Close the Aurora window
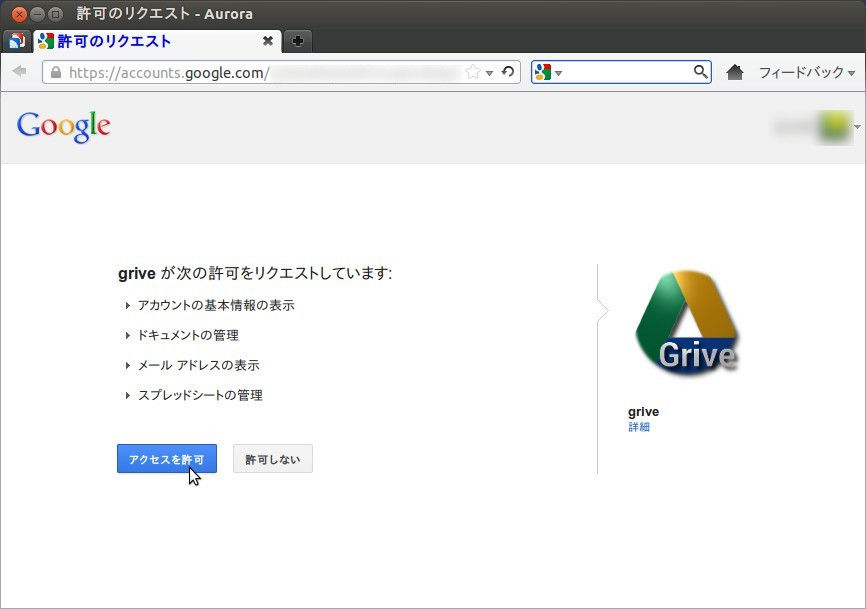Image resolution: width=866 pixels, height=609 pixels. pos(19,14)
